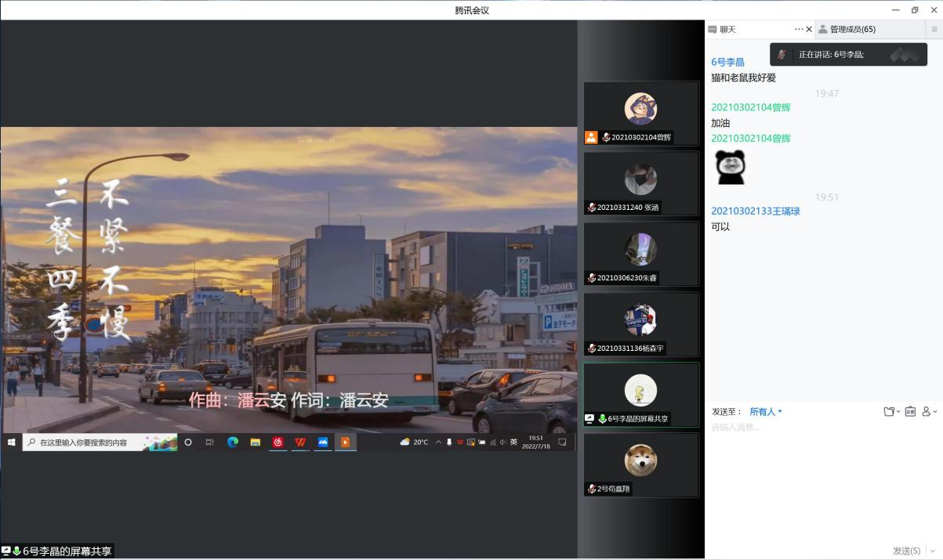Click sender name link 20210302133王瑞琭 in chat
Viewport: 943px width, 560px height.
coord(755,211)
